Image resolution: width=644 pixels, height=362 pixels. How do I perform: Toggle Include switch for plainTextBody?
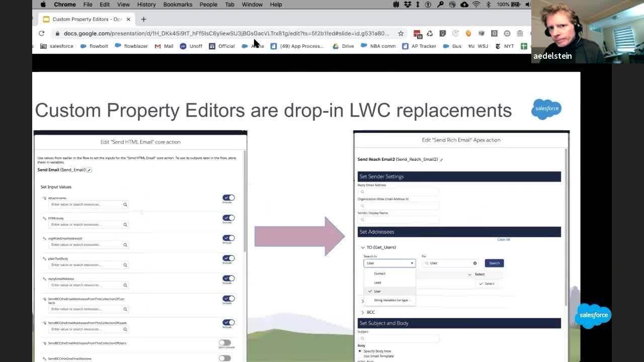(x=228, y=258)
